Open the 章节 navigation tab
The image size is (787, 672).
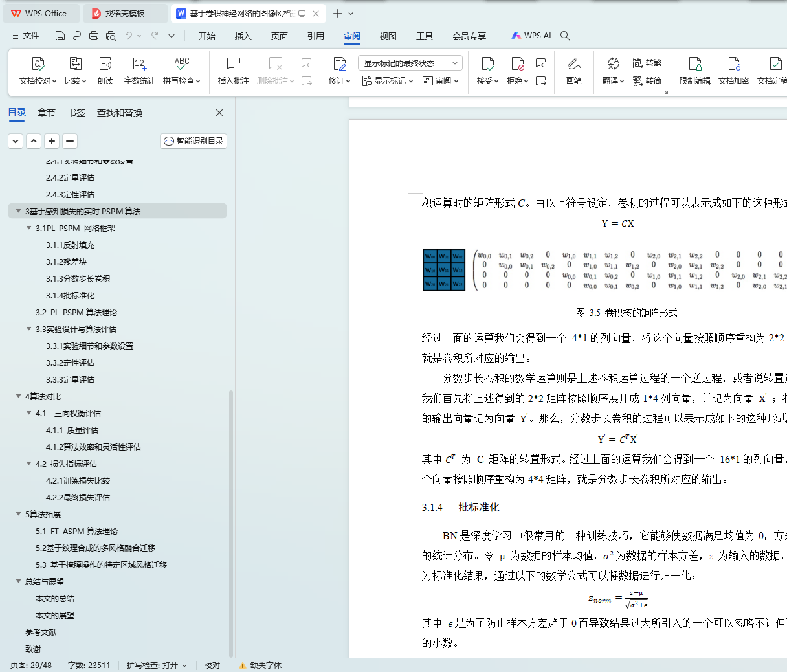point(47,113)
